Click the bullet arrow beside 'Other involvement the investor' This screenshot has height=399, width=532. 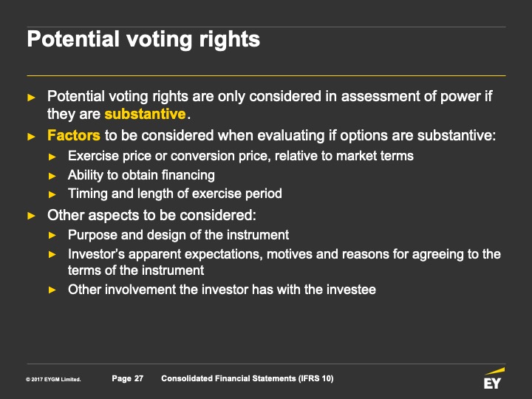click(52, 290)
